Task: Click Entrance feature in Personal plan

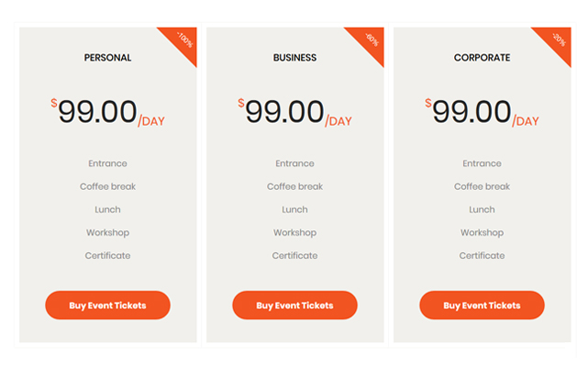Action: 107,164
